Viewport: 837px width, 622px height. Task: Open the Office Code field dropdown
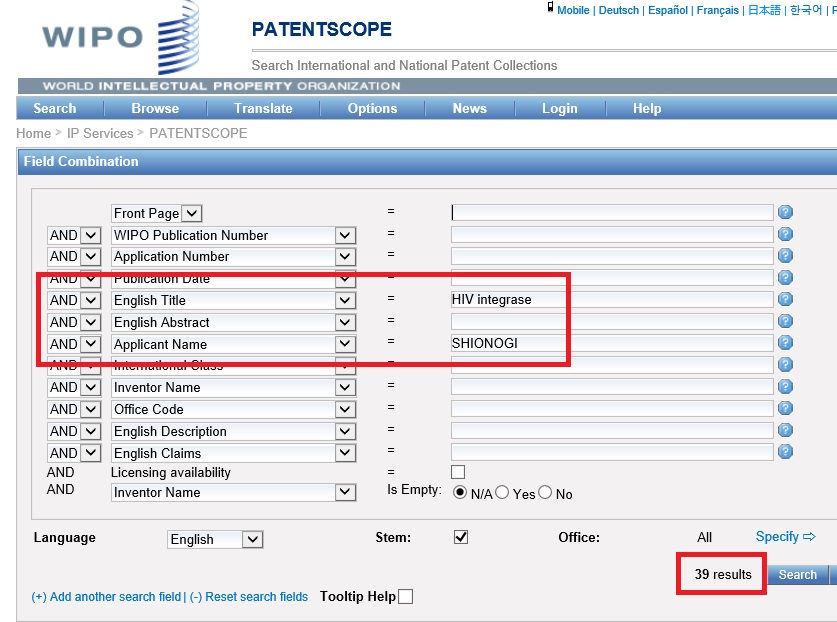click(345, 410)
